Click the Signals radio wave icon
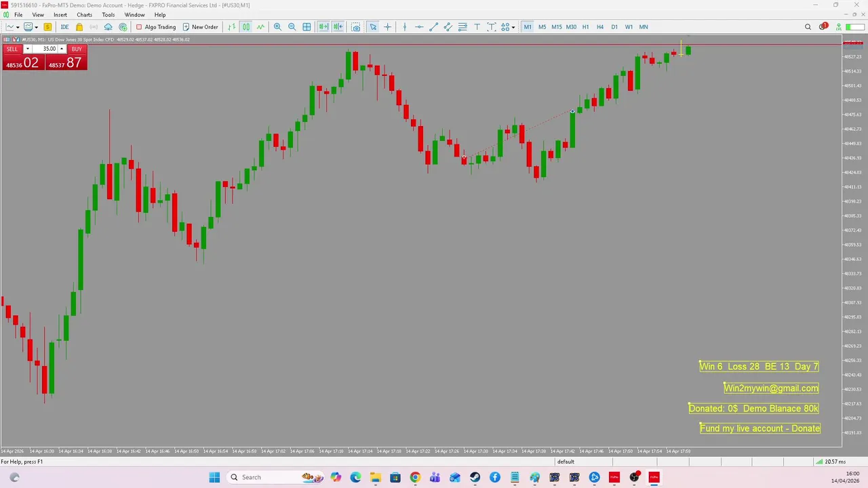The height and width of the screenshot is (488, 868). (94, 27)
